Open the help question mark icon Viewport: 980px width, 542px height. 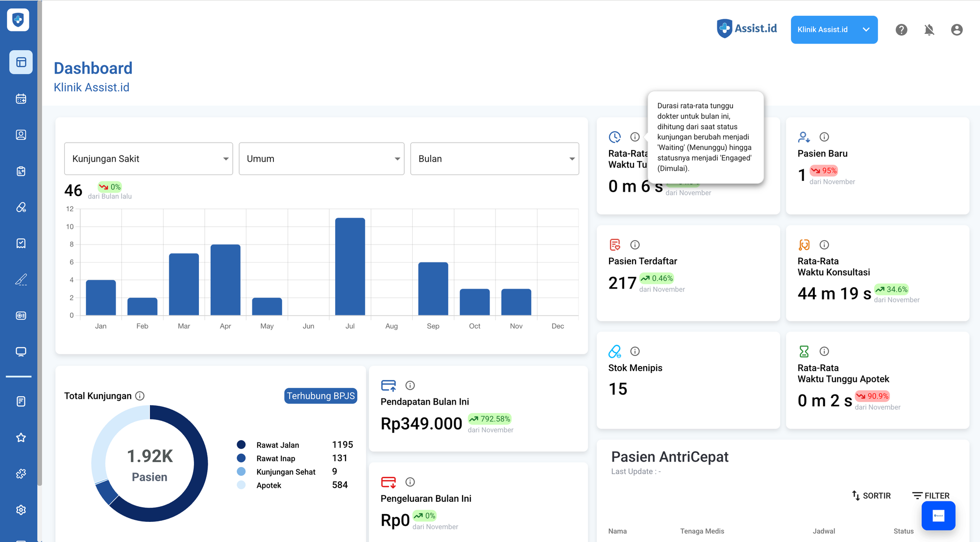(901, 30)
